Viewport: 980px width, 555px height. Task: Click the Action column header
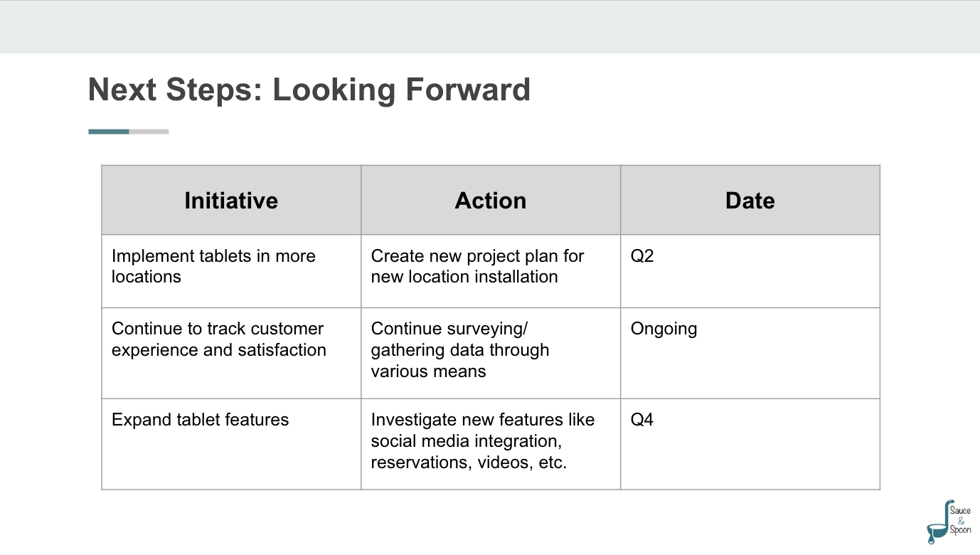[491, 201]
